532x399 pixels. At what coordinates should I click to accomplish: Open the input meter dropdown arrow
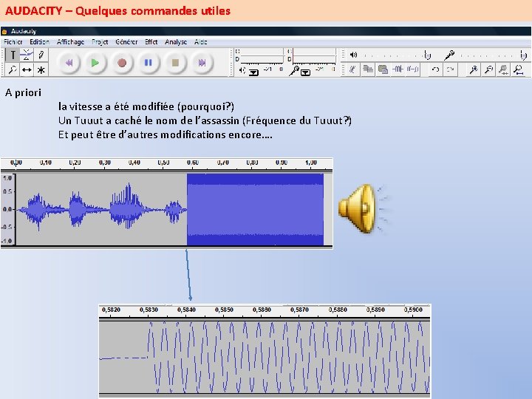[305, 72]
